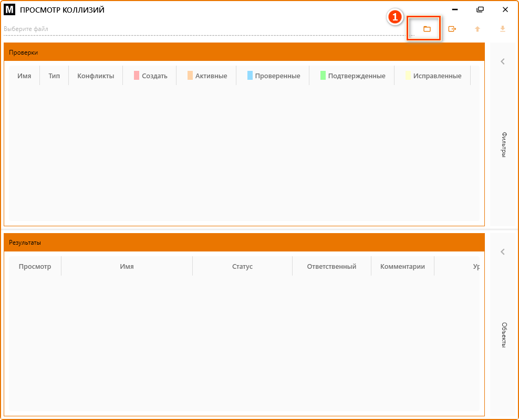Select the Проверенные column header
This screenshot has width=519, height=420.
(x=277, y=76)
